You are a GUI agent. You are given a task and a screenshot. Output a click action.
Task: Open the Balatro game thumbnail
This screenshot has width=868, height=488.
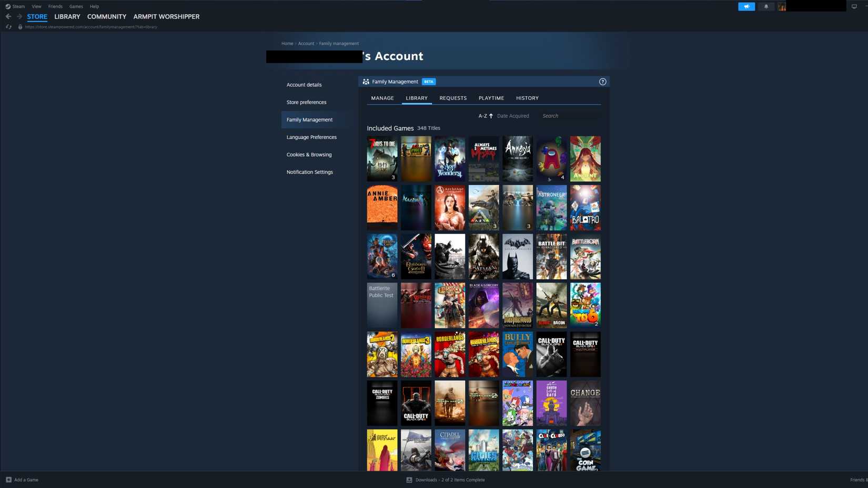point(585,208)
